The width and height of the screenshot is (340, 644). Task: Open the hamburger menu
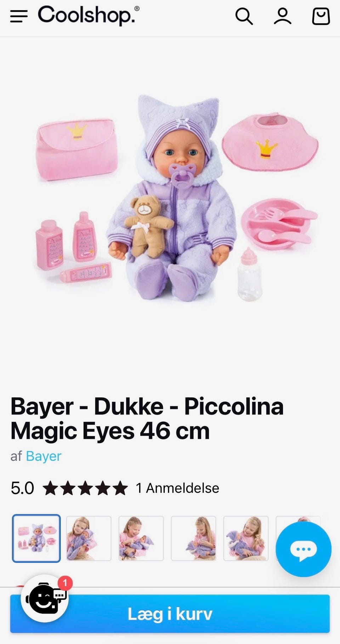pos(19,16)
